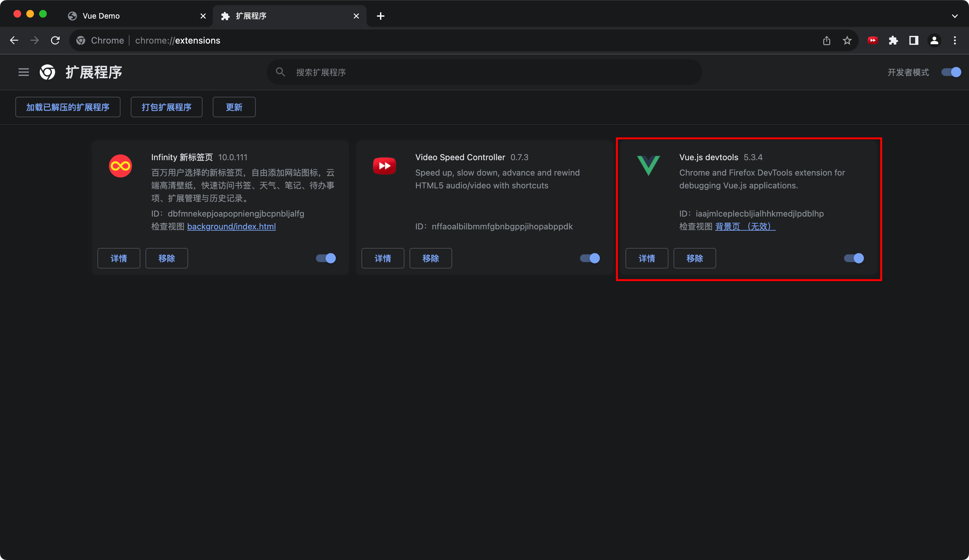Toggle the side panel icon
This screenshot has height=560, width=969.
tap(914, 40)
